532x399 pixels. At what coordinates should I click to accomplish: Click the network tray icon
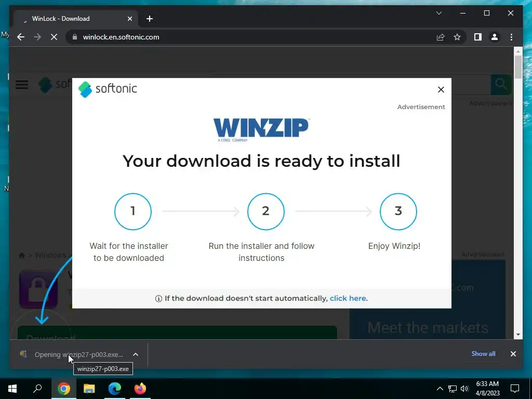tap(453, 389)
